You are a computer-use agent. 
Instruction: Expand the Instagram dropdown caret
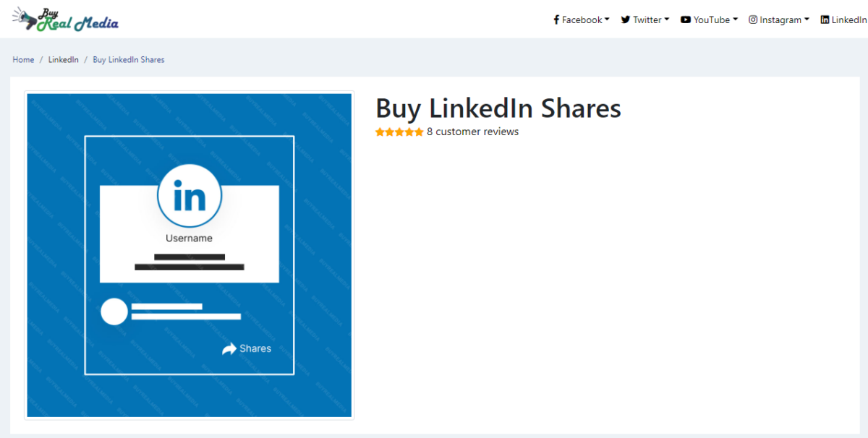(807, 20)
